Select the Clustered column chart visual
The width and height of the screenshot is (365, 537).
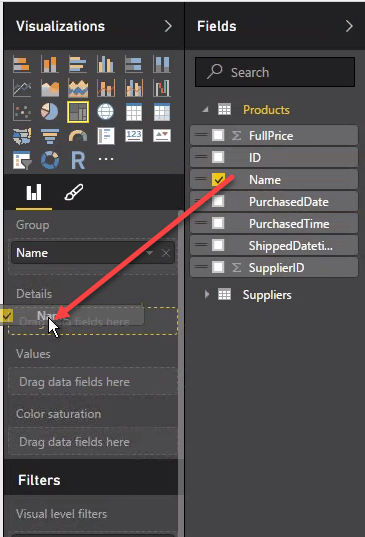[106, 64]
